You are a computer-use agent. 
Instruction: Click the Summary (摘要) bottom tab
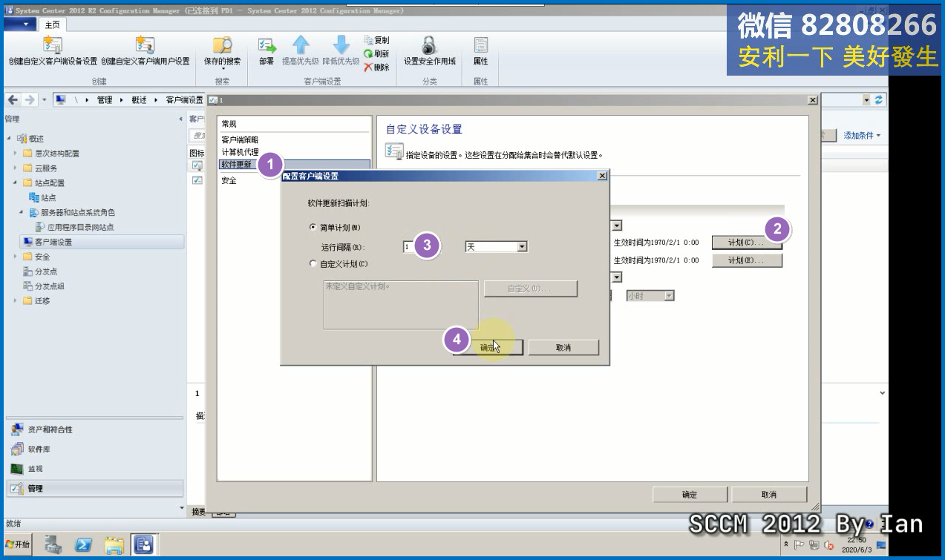[199, 512]
